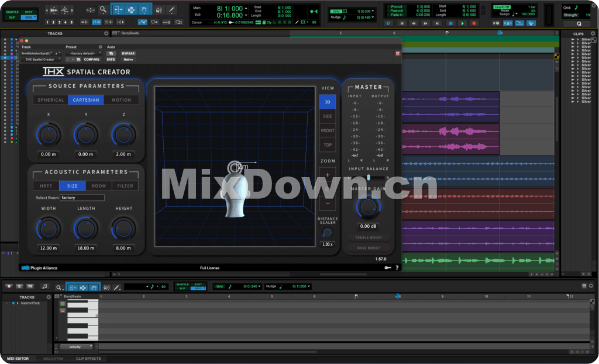Toggle the Metronome click icon
Image resolution: width=599 pixels, height=364 pixels.
coord(507,23)
